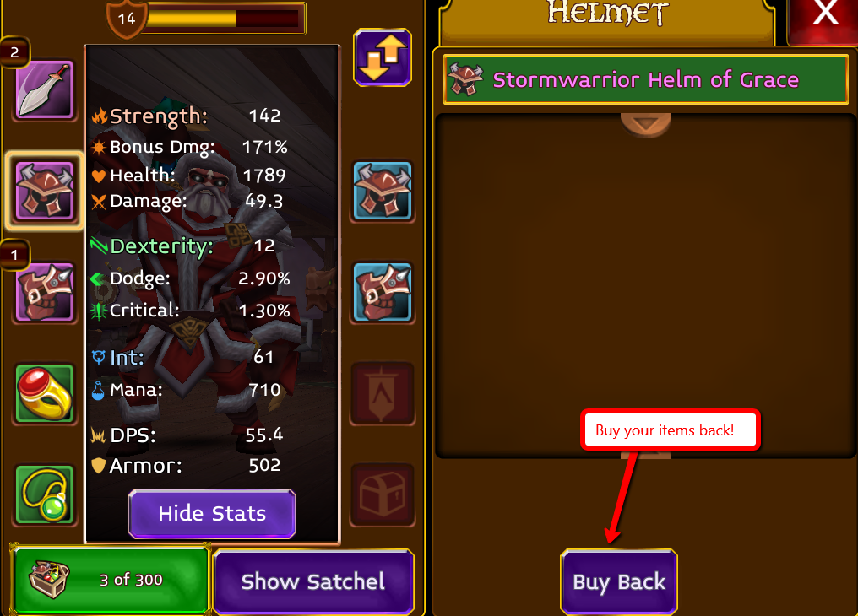Select the purple dagger weapon slot
The image size is (858, 616).
click(x=44, y=90)
